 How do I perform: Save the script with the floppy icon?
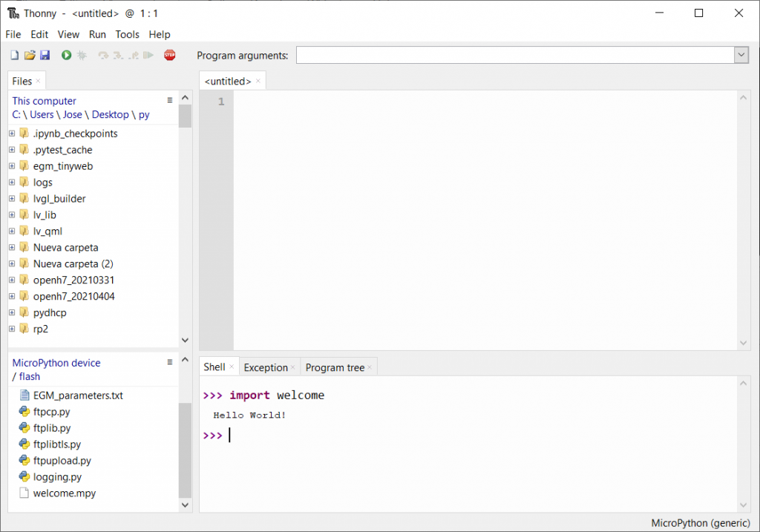[45, 56]
